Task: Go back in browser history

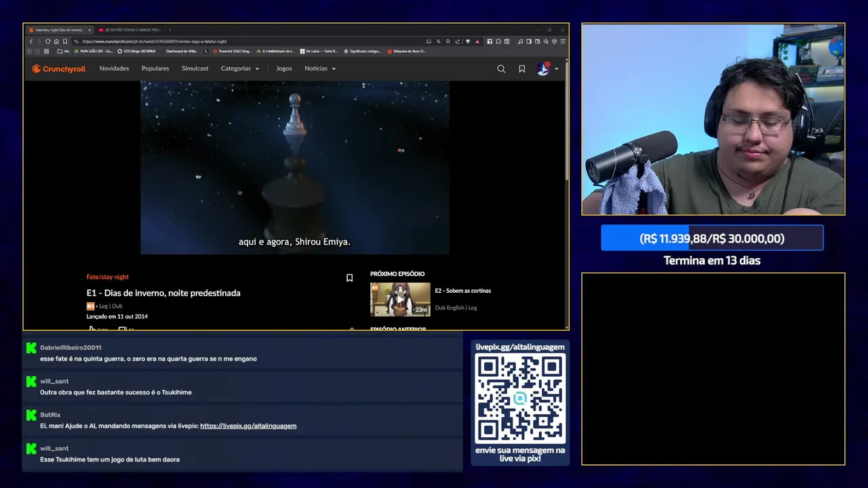Action: (x=31, y=41)
